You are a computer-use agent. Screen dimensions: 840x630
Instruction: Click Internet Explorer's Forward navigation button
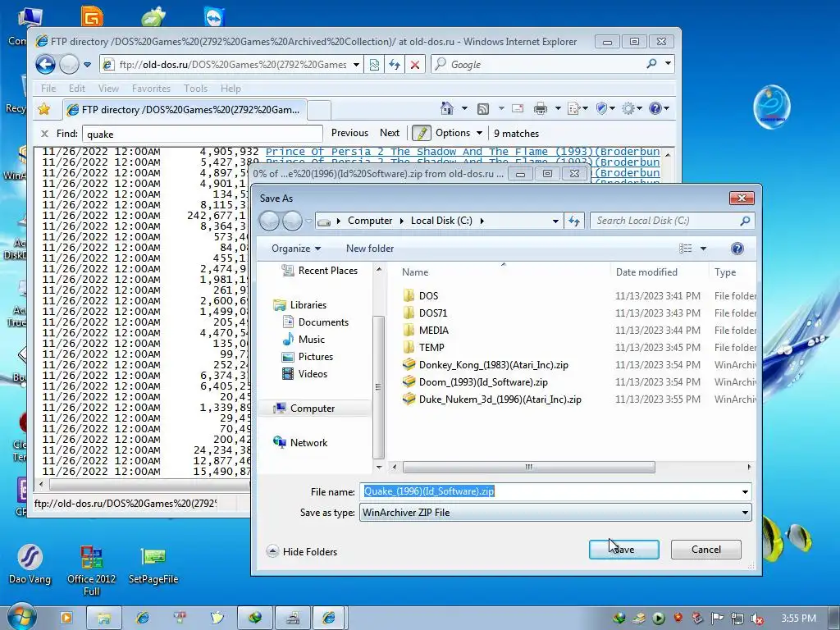pyautogui.click(x=69, y=65)
